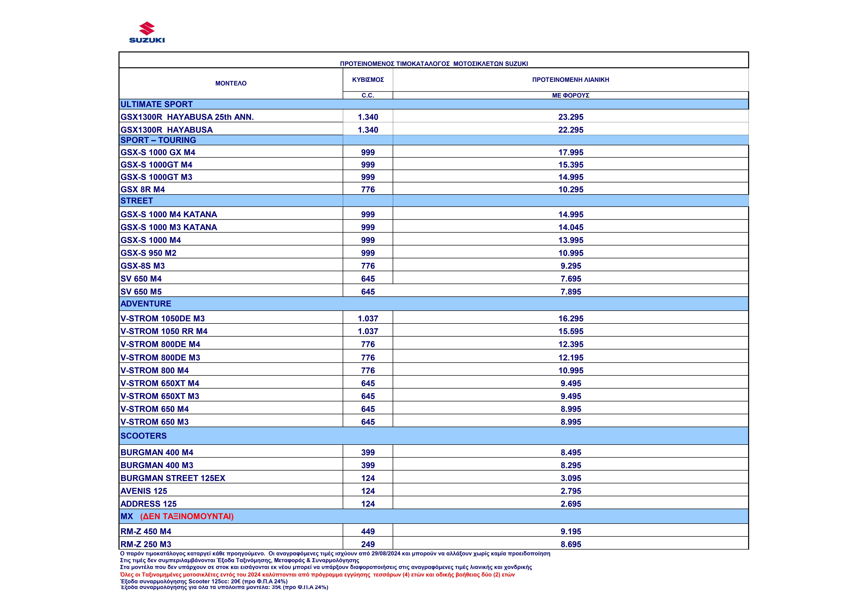Click price 15.595
This screenshot has height=613, width=868.
pyautogui.click(x=571, y=331)
